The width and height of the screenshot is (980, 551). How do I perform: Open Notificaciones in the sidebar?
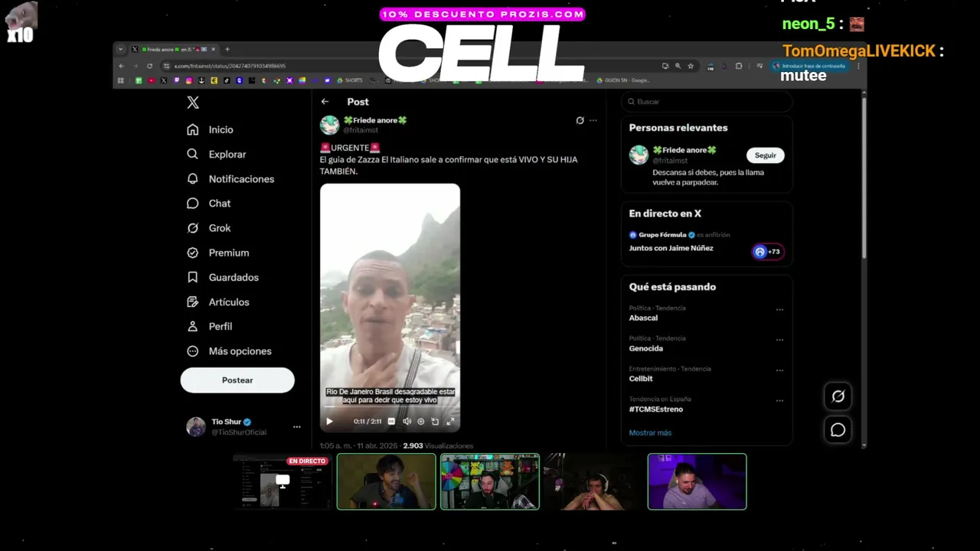(x=230, y=178)
